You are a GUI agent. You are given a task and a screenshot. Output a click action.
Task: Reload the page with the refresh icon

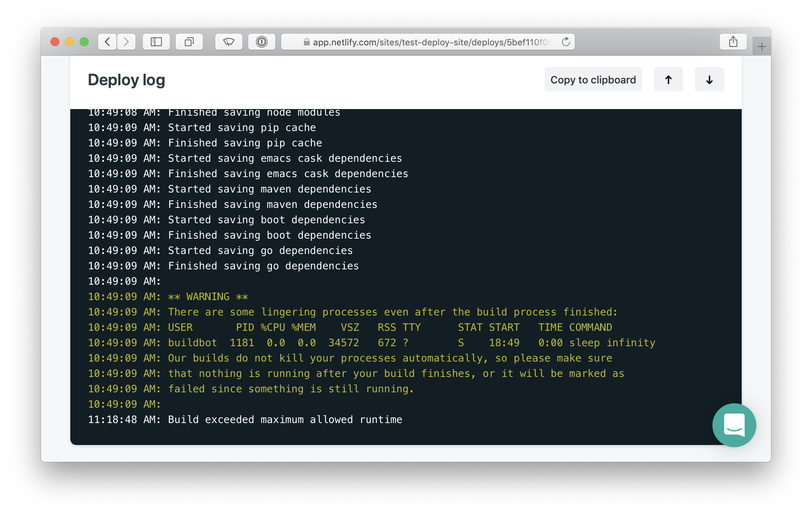[566, 42]
